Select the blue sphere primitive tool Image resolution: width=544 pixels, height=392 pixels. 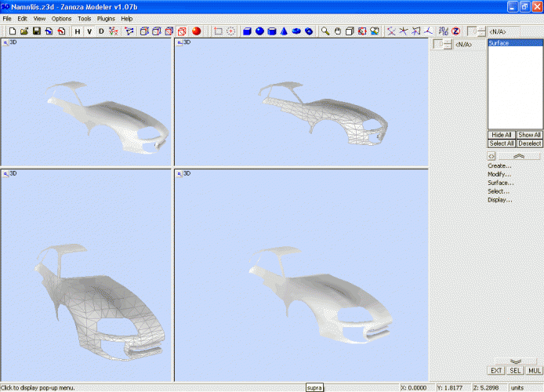(259, 31)
